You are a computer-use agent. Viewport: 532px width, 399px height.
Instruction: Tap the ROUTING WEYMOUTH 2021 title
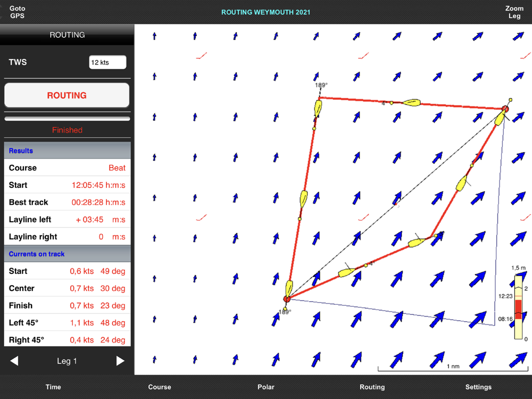[265, 12]
